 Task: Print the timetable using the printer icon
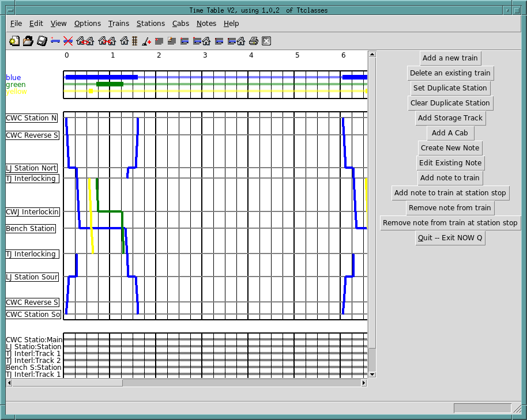(x=253, y=41)
